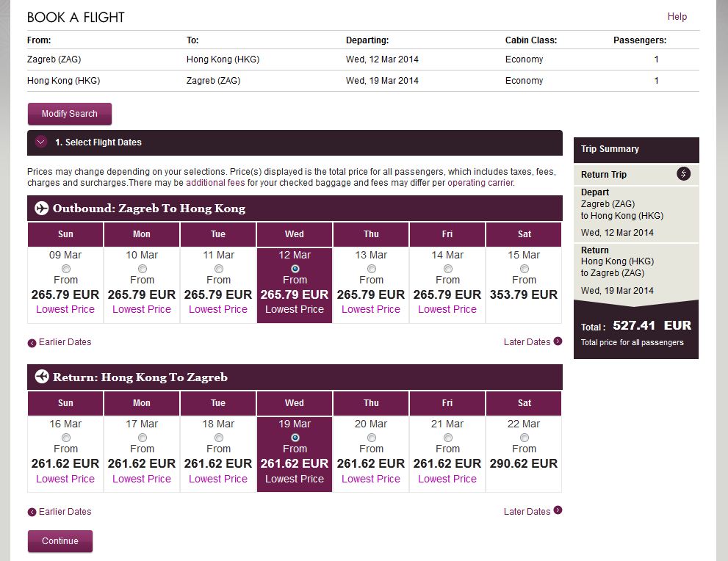
Task: Follow the operating carrier link
Action: point(480,183)
